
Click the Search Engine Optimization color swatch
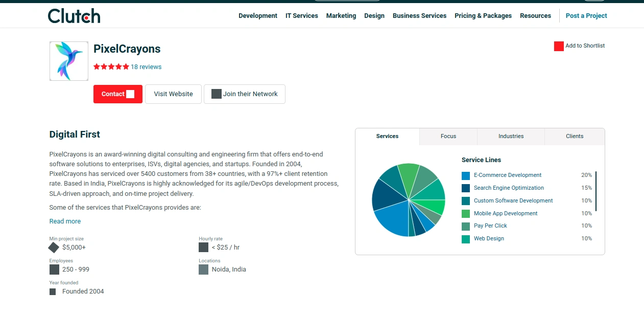pos(466,188)
